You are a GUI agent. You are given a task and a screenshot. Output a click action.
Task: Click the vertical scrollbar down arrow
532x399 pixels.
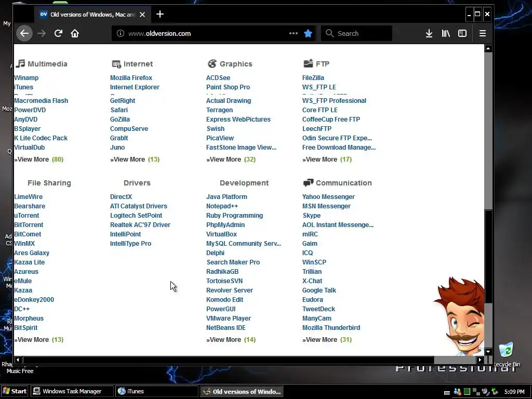coord(488,352)
